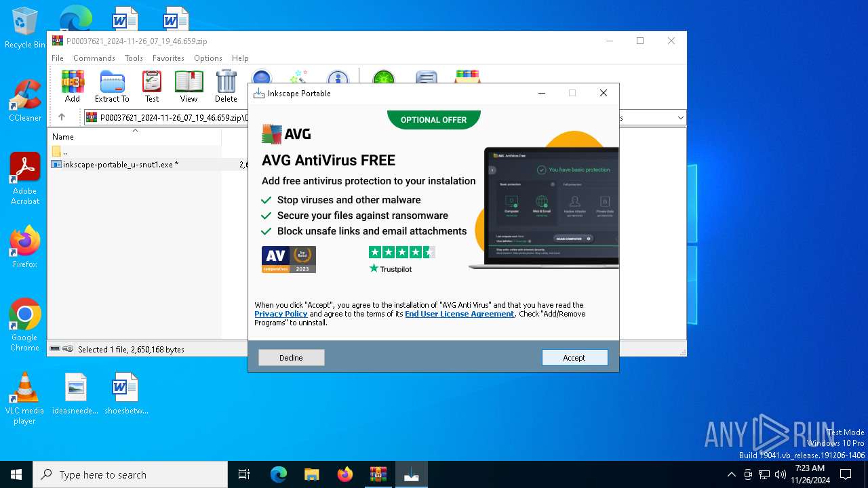Click the Extract To toolbar icon
This screenshot has width=868, height=488.
[x=112, y=86]
